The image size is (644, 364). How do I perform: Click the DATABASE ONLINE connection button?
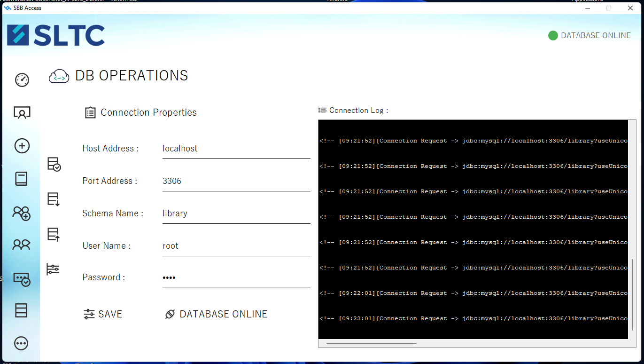217,314
